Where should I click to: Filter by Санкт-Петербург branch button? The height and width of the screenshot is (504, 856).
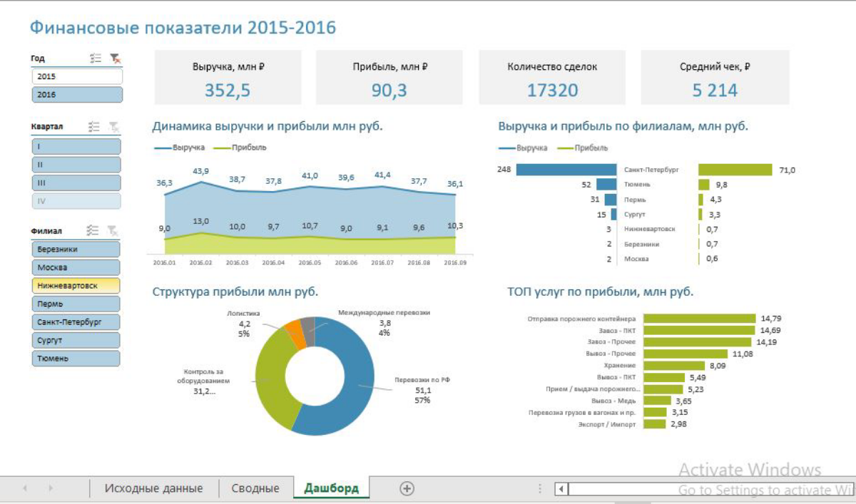pyautogui.click(x=76, y=322)
